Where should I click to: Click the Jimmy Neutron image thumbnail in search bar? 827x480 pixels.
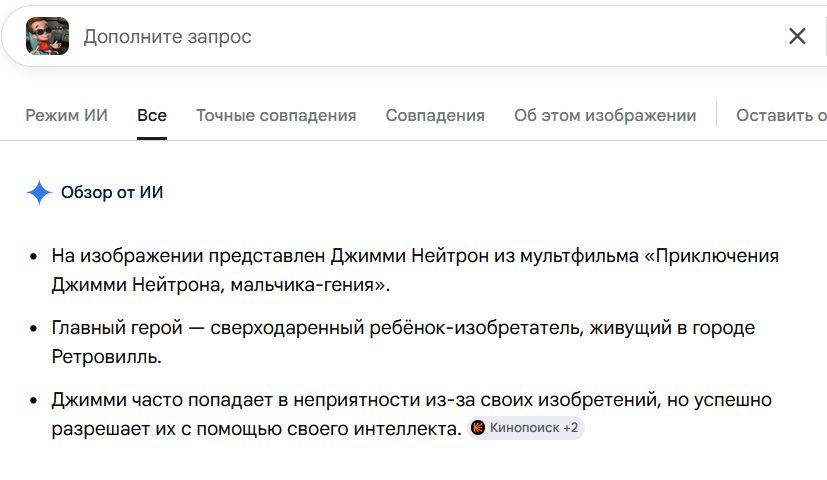[47, 36]
